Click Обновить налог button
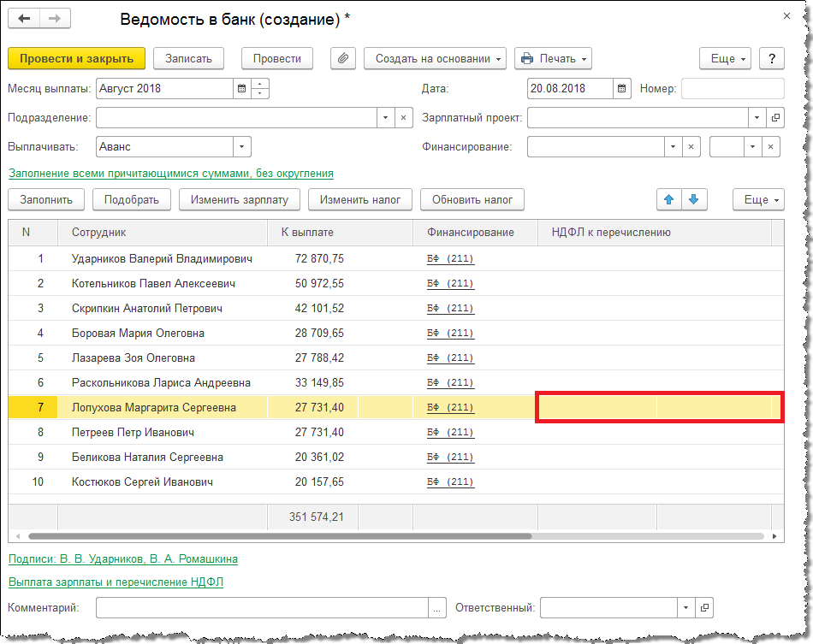The image size is (813, 644). [x=472, y=199]
